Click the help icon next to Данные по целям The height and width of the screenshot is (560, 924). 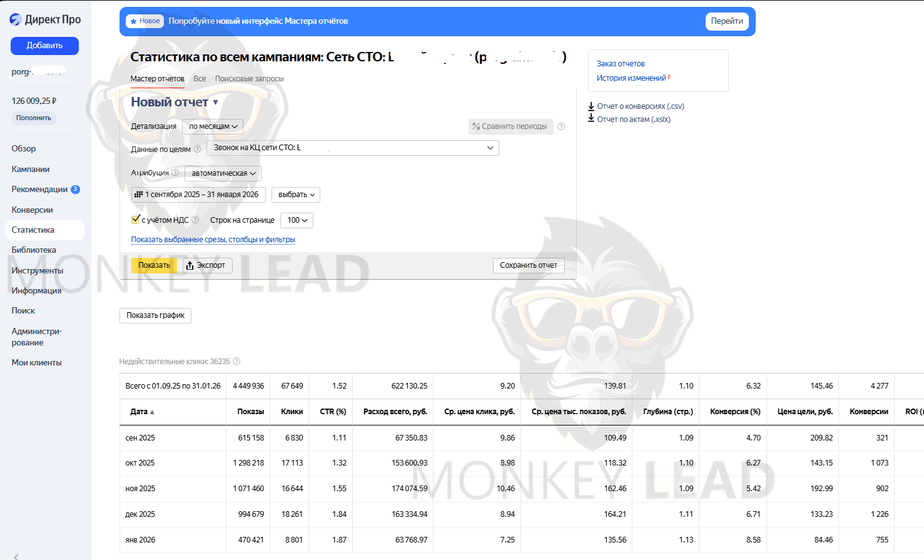tap(198, 149)
